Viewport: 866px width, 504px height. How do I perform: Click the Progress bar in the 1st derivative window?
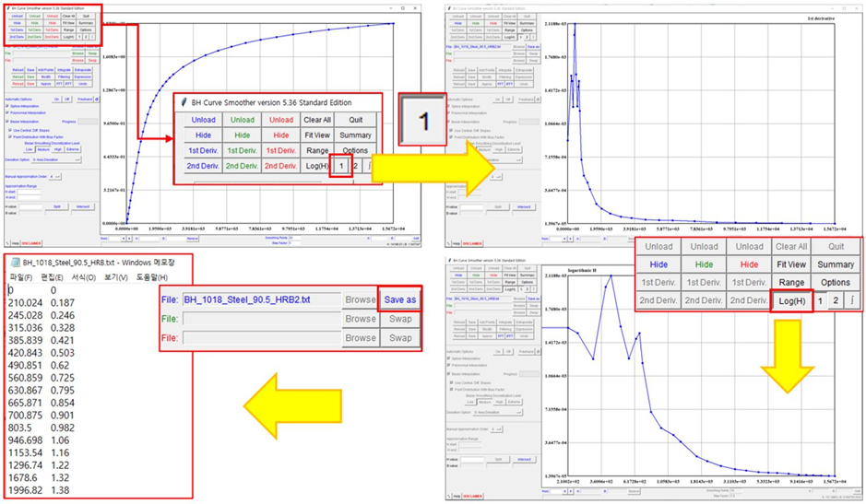click(x=529, y=122)
